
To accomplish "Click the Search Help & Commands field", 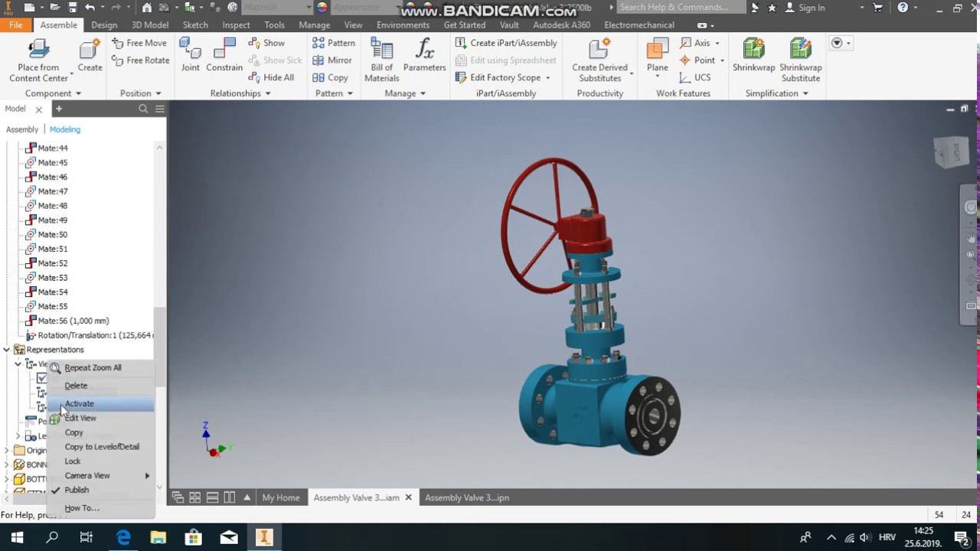I will pos(680,8).
